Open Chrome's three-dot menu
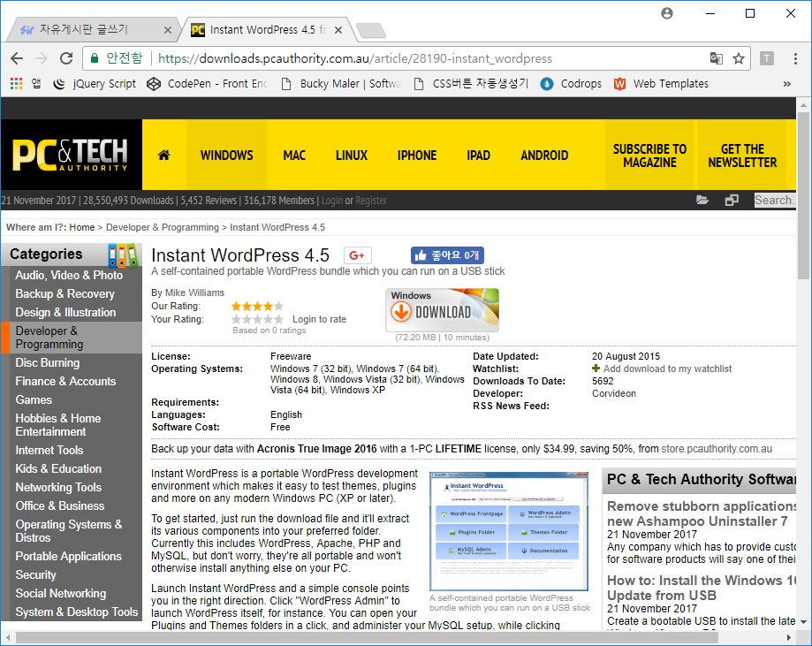The width and height of the screenshot is (812, 646). pyautogui.click(x=793, y=58)
